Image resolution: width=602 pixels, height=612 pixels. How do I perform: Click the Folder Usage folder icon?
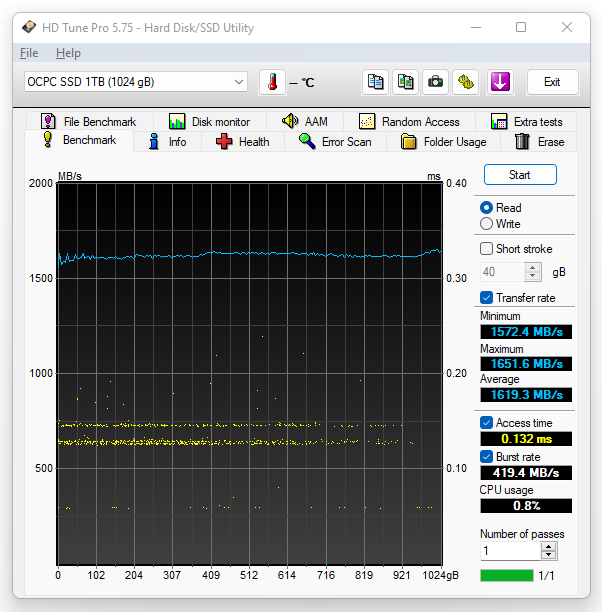tap(408, 141)
